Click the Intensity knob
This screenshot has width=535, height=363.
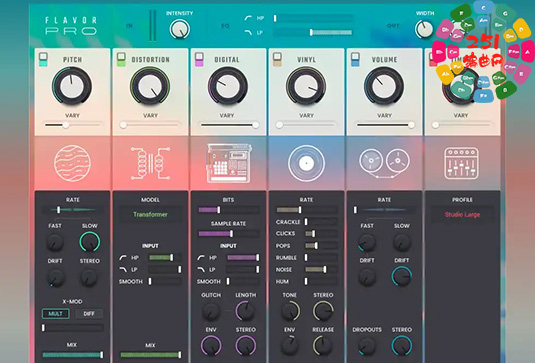(180, 29)
